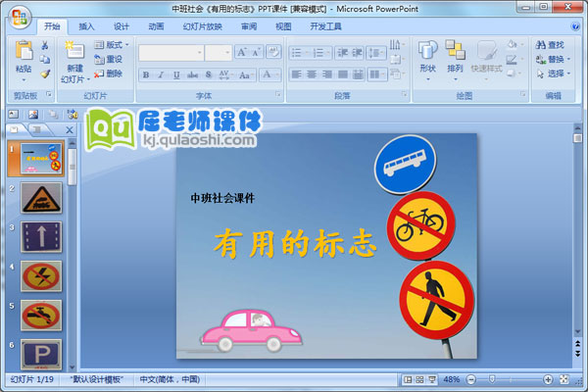Click the Align Text Left icon
Image resolution: width=588 pixels, height=392 pixels.
[x=296, y=74]
